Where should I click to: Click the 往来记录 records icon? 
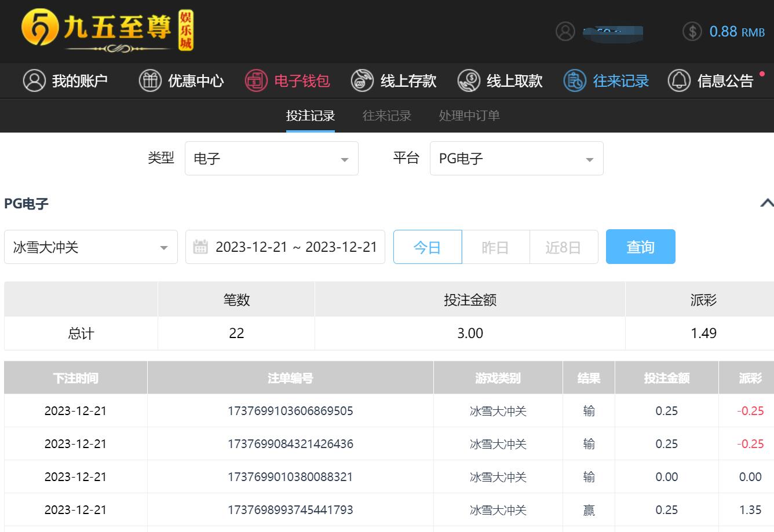click(575, 80)
